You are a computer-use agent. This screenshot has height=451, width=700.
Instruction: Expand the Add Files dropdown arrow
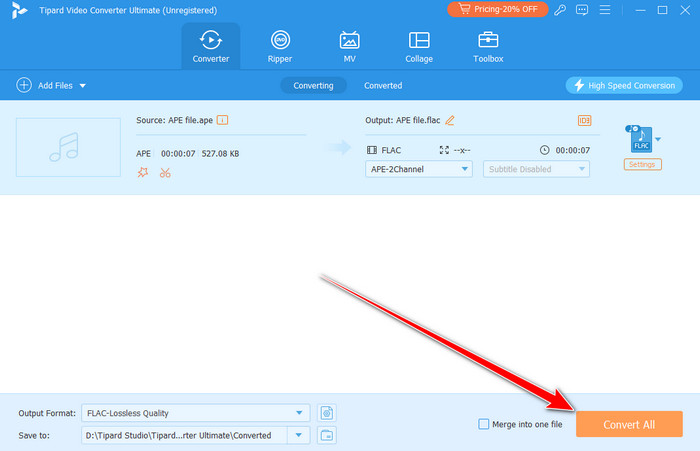pos(83,86)
